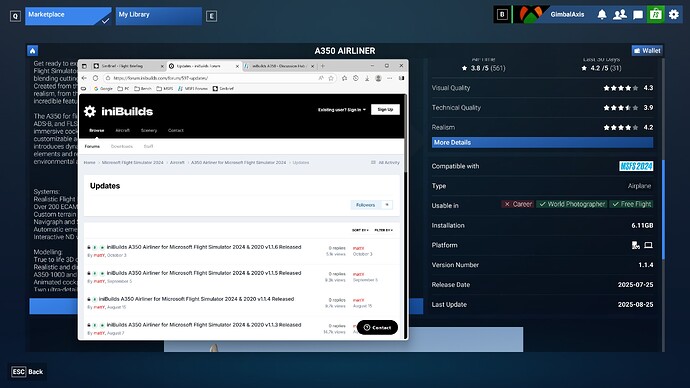
Task: Click the home icon beside the A350 Airliner title
Action: tap(32, 51)
